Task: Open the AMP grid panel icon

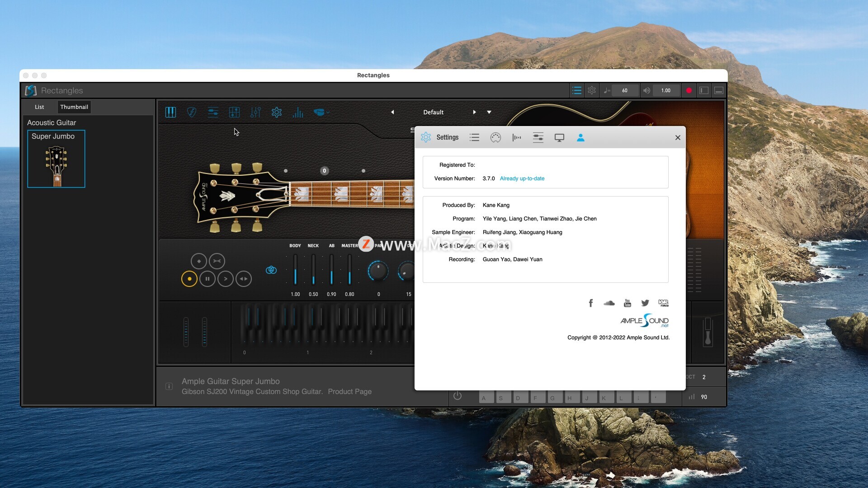Action: click(234, 113)
